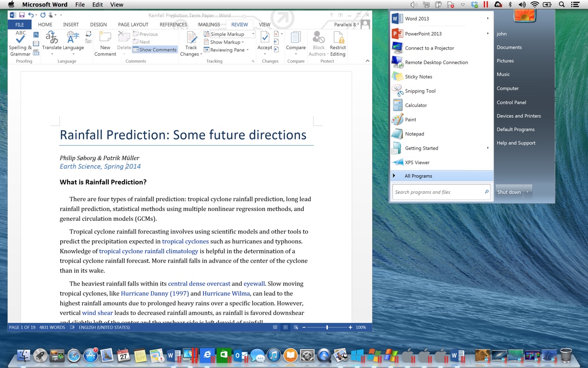588x368 pixels.
Task: Click the zoom out minus button
Action: point(304,327)
